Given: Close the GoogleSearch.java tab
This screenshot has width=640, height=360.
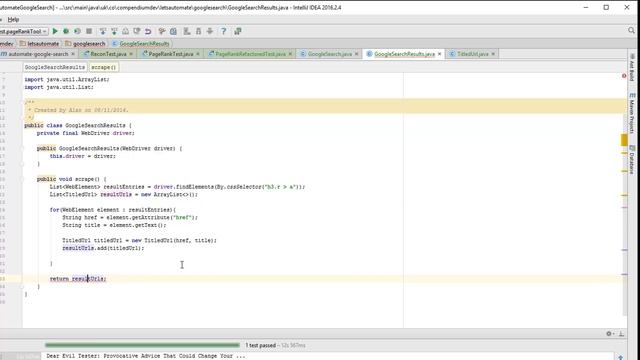Looking at the screenshot, I should tap(357, 54).
